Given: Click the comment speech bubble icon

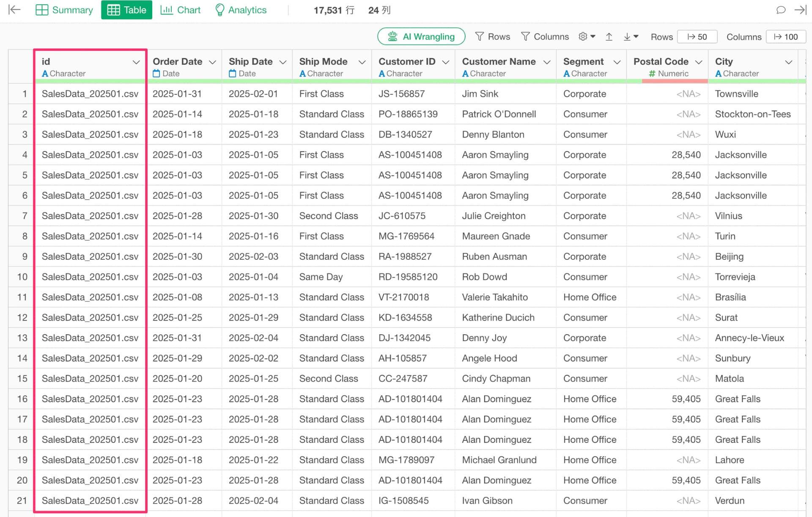Looking at the screenshot, I should (x=781, y=10).
